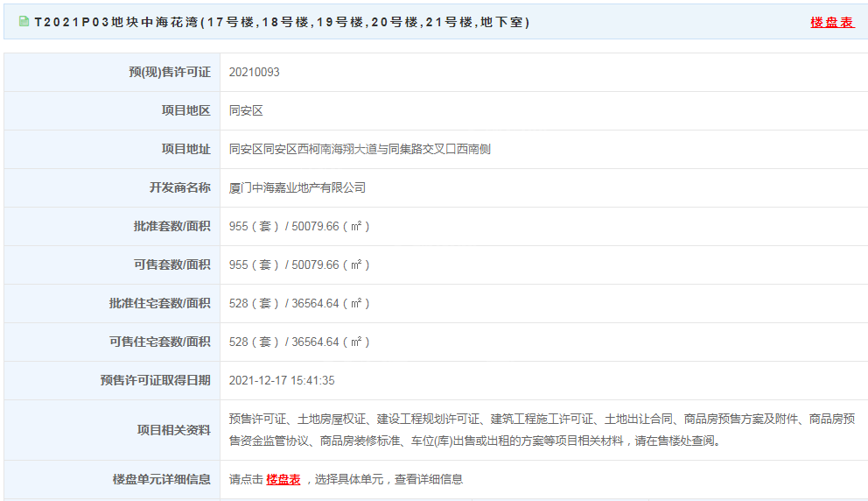868x501 pixels.
Task: Click the permit date 2021-12-17 15:41:35
Action: click(x=282, y=380)
